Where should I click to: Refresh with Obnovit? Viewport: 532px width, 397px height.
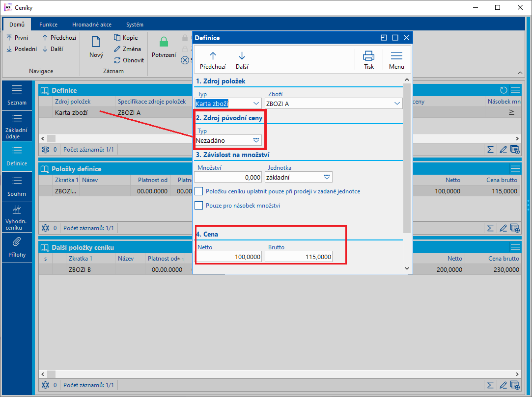coord(129,60)
